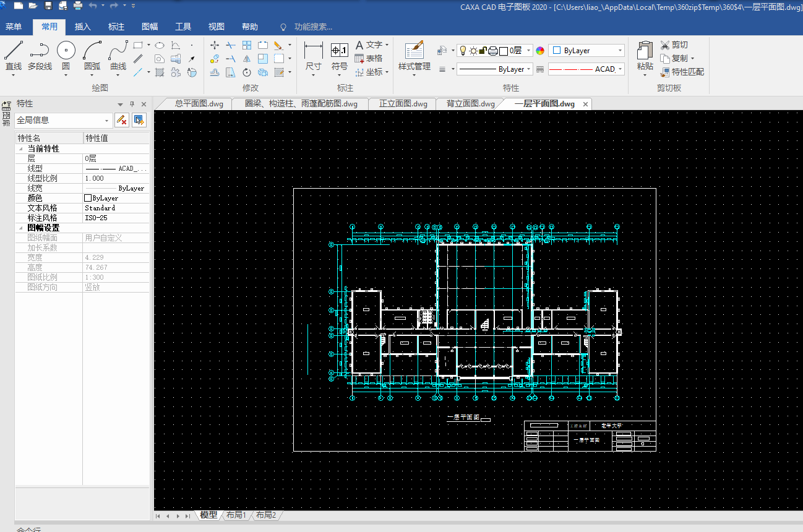
Task: Switch to the 布局2 layout tab
Action: [266, 515]
